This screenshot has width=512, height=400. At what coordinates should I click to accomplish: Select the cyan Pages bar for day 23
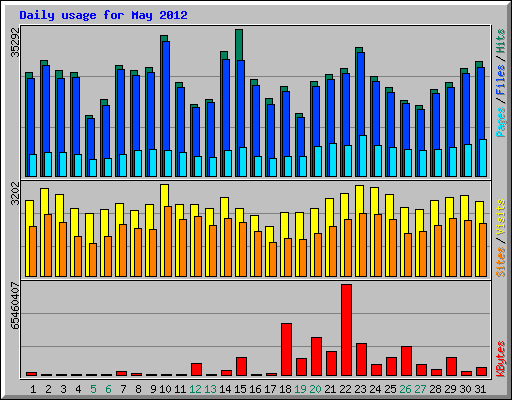[363, 156]
